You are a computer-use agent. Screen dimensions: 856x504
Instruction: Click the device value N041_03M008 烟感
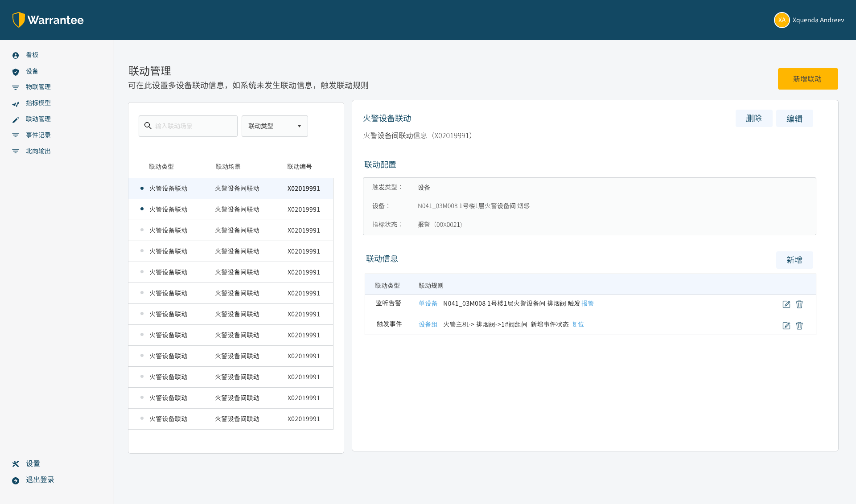click(473, 206)
